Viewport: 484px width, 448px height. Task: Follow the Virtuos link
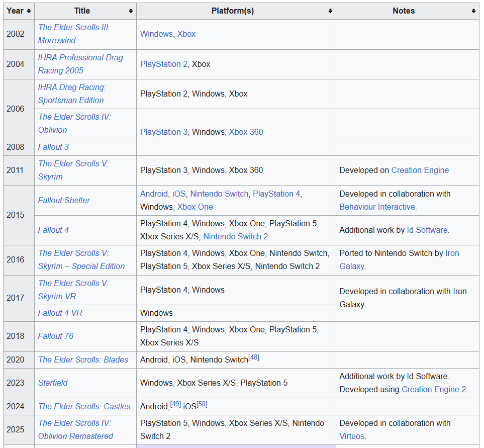352,436
